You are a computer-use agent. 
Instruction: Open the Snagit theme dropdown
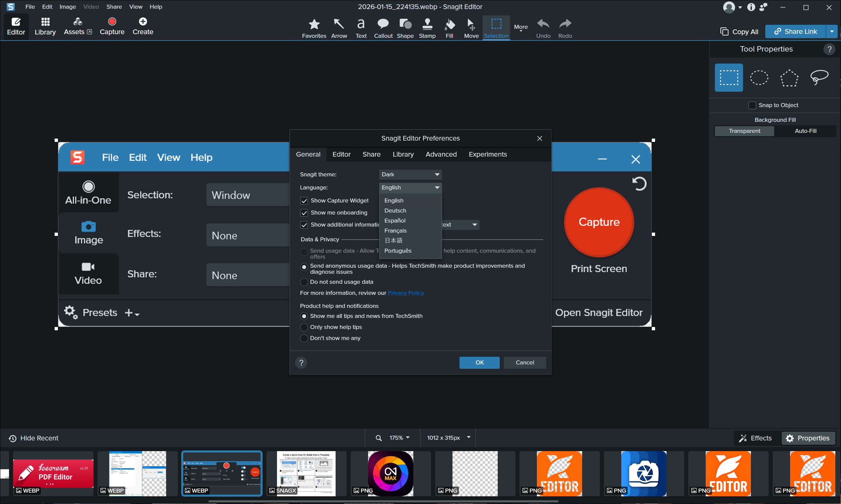(410, 175)
